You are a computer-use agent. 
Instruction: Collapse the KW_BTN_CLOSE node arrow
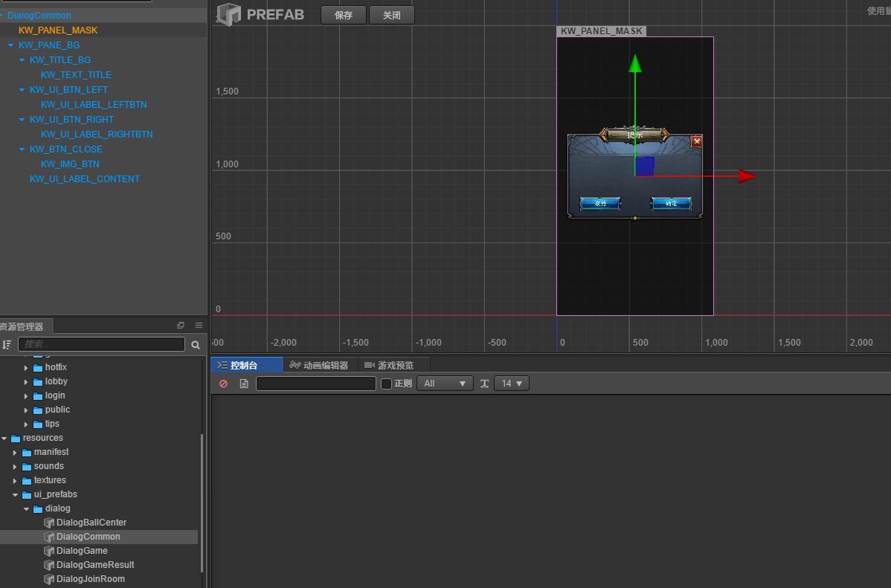(22, 149)
